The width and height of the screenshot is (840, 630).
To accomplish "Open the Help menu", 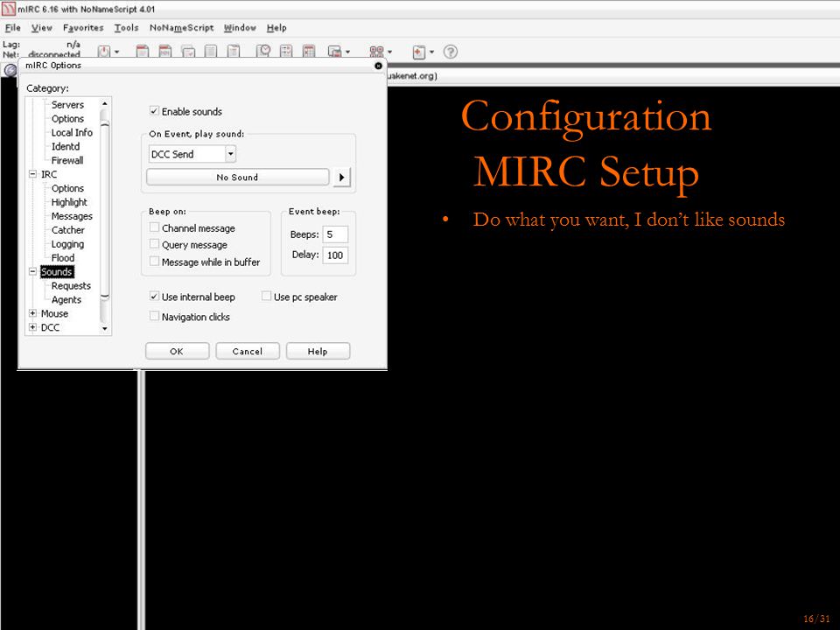I will [276, 28].
